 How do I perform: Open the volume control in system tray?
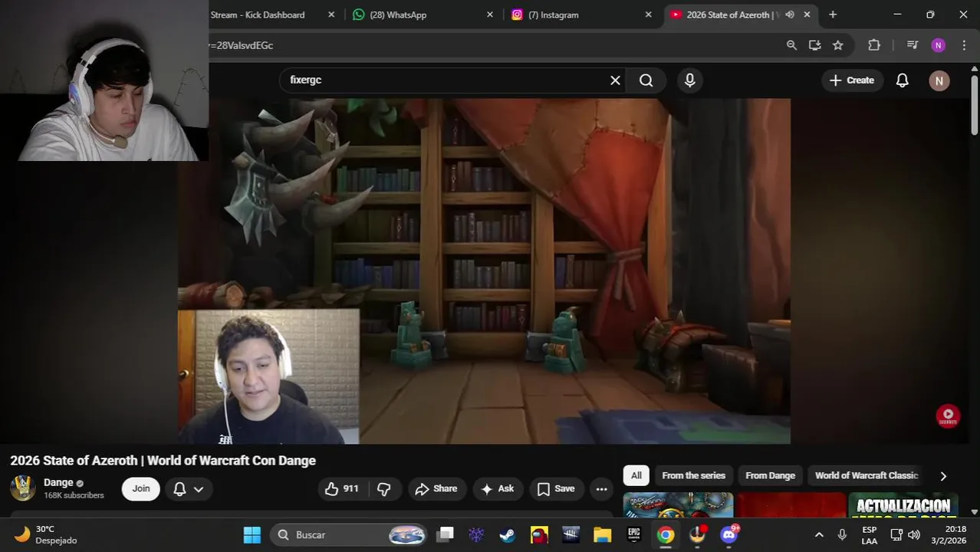pos(913,534)
